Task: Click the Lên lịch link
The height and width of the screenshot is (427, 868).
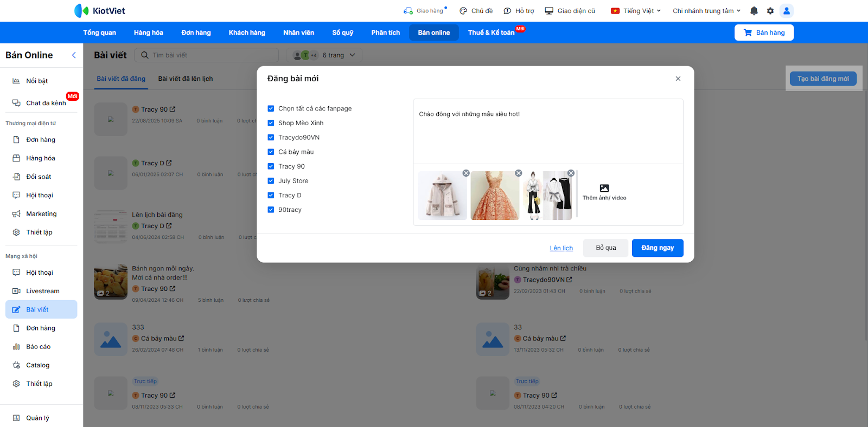Action: click(561, 248)
